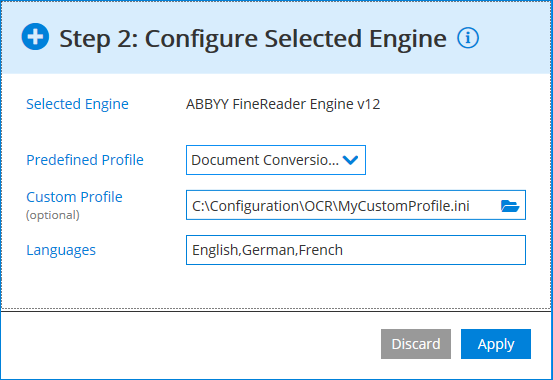Click the Custom Profile label
Image resolution: width=553 pixels, height=380 pixels.
[x=74, y=197]
